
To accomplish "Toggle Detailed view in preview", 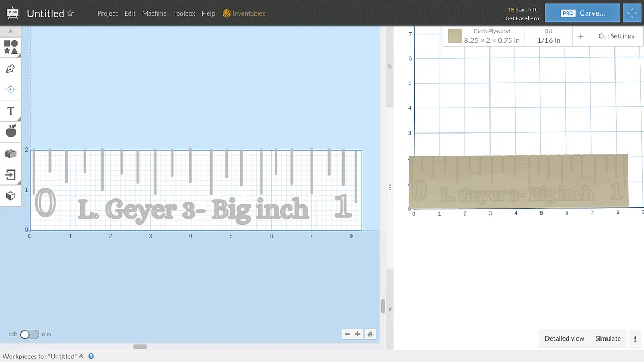I will tap(564, 338).
